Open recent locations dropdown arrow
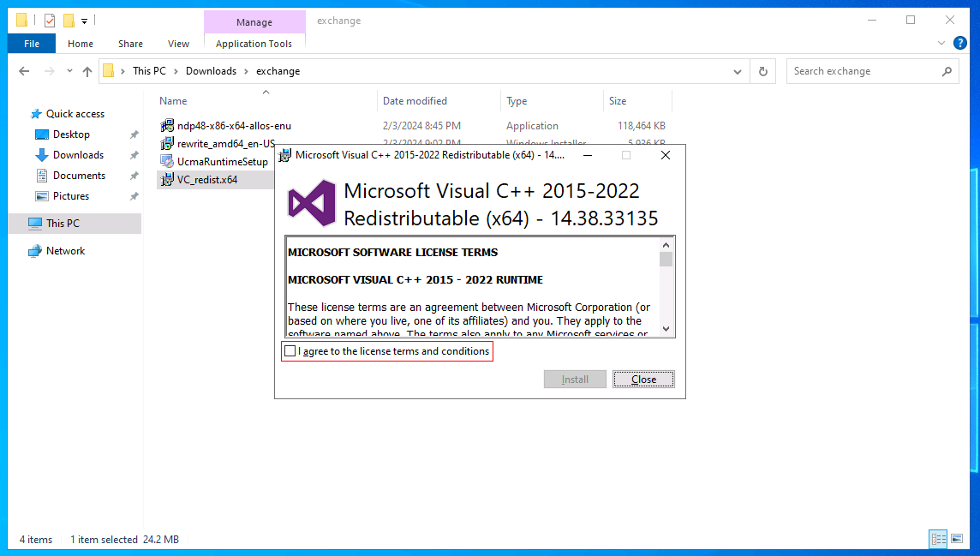 tap(69, 71)
